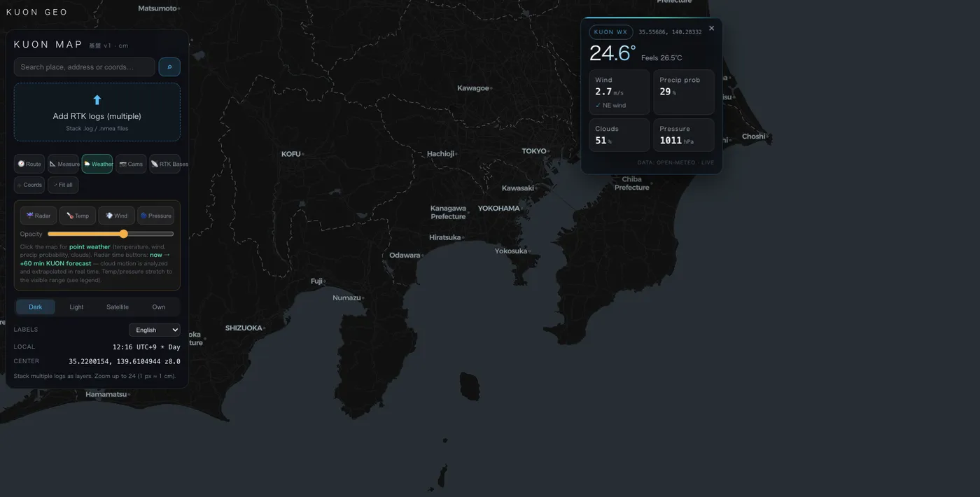This screenshot has height=497, width=980.
Task: Activate the Measure tool
Action: click(x=63, y=164)
